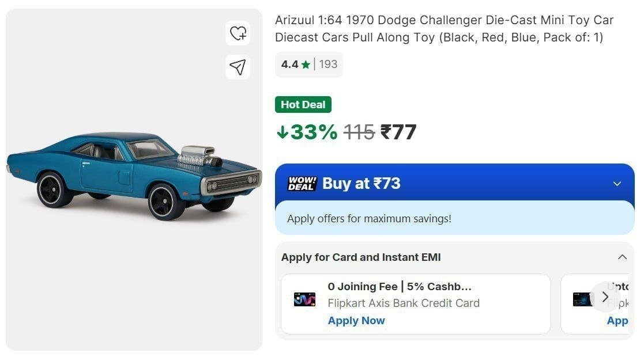Screen dimensions: 644x357
Task: Click the 0 Joining Fee offer heading
Action: pos(400,286)
